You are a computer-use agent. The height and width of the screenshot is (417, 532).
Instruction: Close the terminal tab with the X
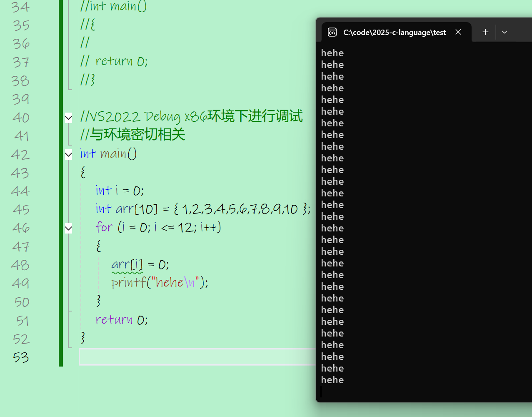click(x=458, y=32)
